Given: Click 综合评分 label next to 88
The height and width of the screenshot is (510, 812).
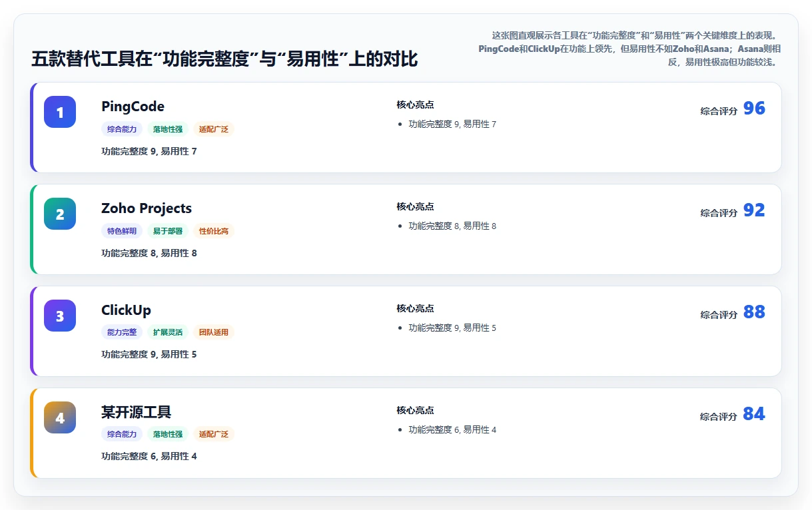Looking at the screenshot, I should [x=719, y=315].
